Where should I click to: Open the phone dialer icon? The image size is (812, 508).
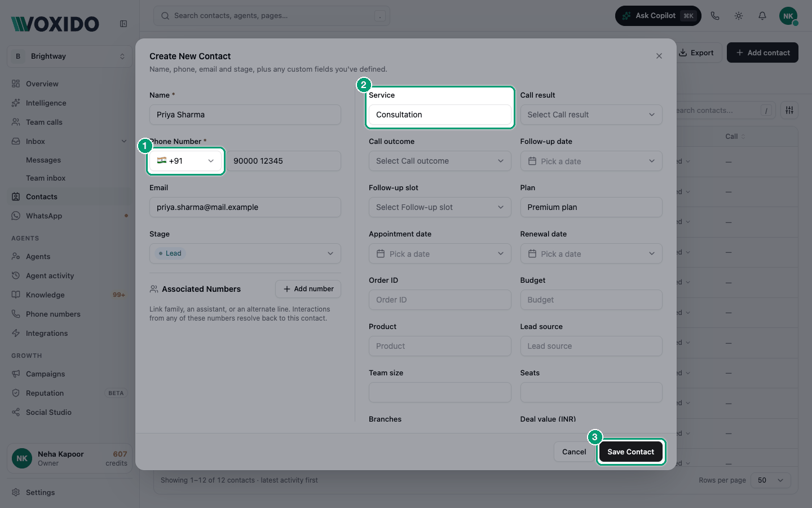(x=715, y=16)
